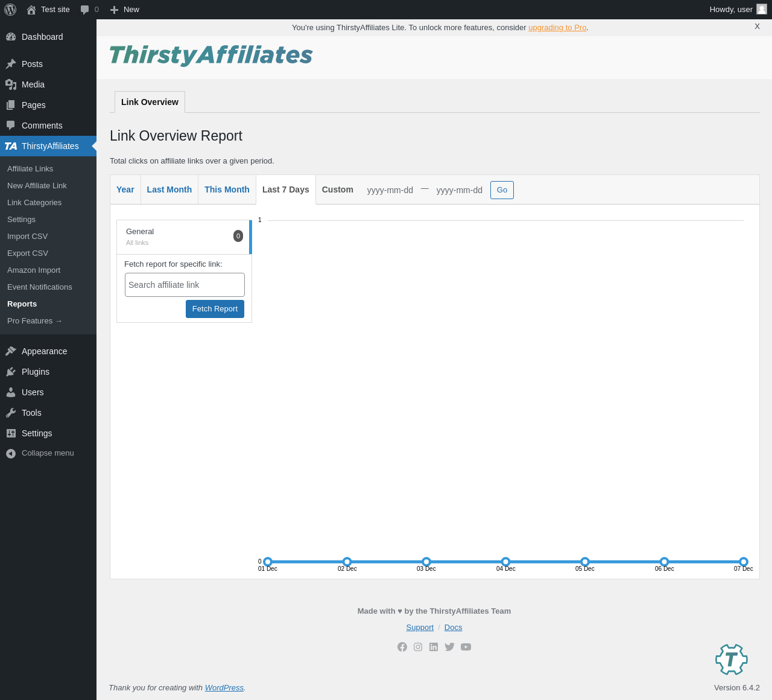The height and width of the screenshot is (700, 772).
Task: Open ThirstyAffiliates Settings submenu item
Action: coord(21,220)
